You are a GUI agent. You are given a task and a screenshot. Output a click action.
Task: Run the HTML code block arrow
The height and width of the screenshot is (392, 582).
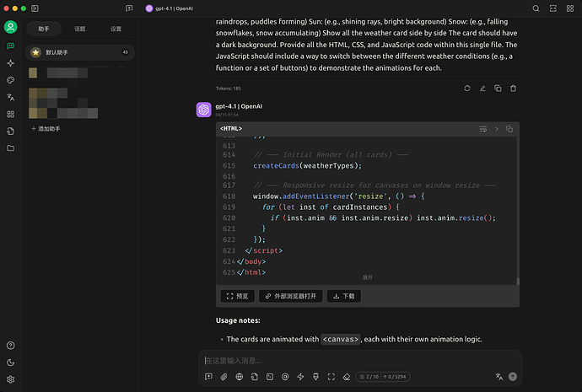pos(496,129)
